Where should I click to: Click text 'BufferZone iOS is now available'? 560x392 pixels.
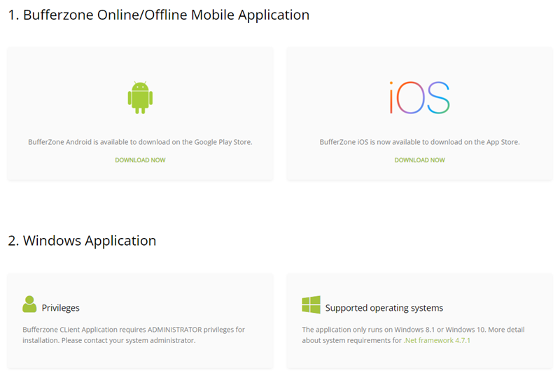(x=370, y=142)
